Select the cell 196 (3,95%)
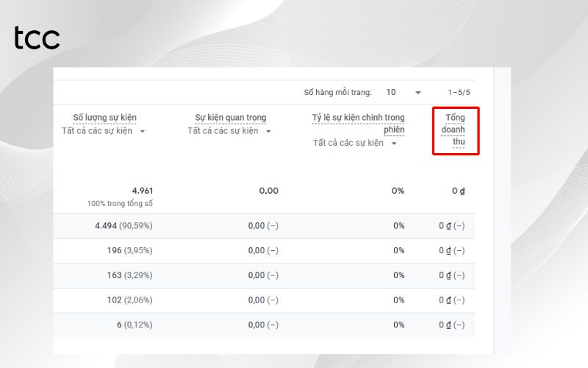The height and width of the screenshot is (368, 588). [130, 250]
